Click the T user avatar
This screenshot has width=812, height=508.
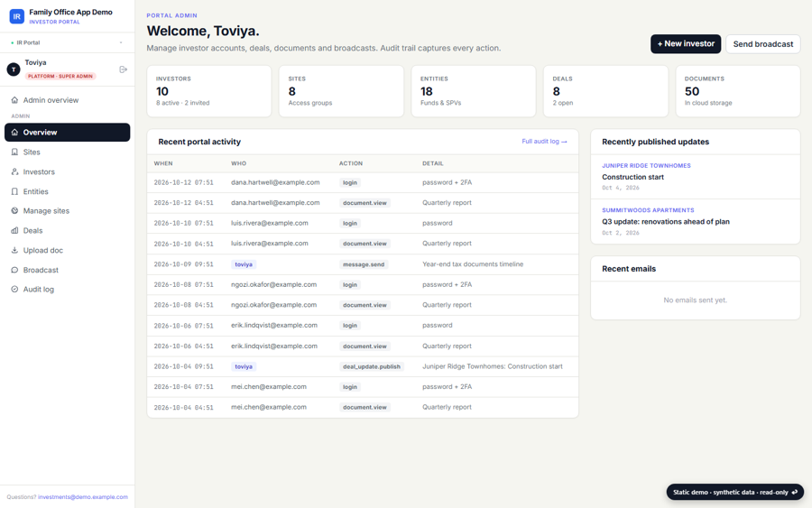click(14, 69)
